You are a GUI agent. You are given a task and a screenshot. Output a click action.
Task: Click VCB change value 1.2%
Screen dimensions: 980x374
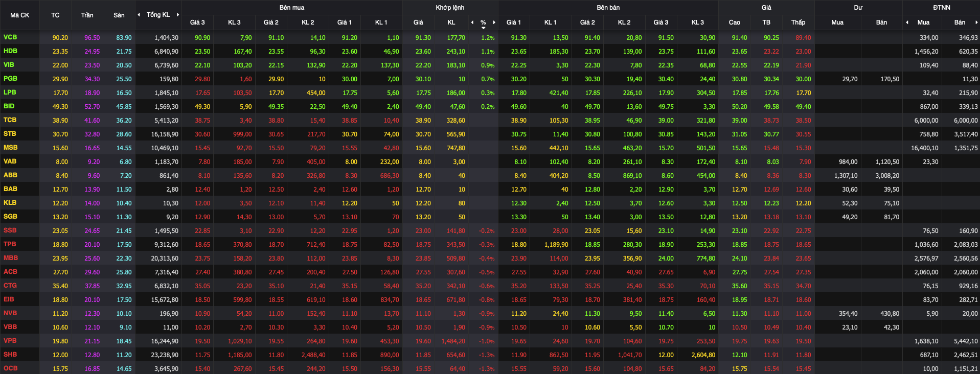click(488, 38)
